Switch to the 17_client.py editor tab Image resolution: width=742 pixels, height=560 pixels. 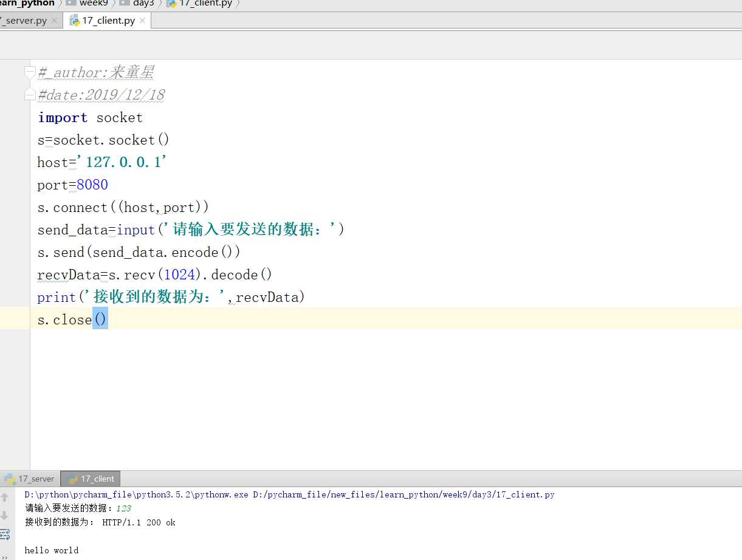108,21
